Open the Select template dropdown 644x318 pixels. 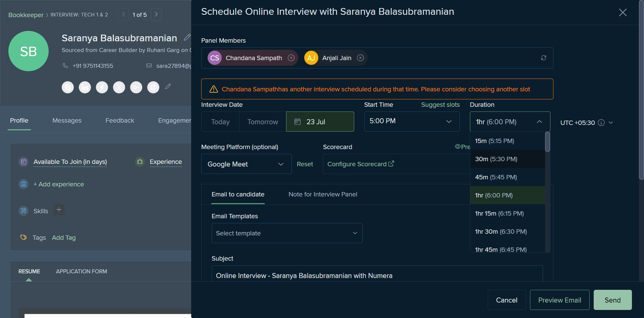tap(287, 233)
